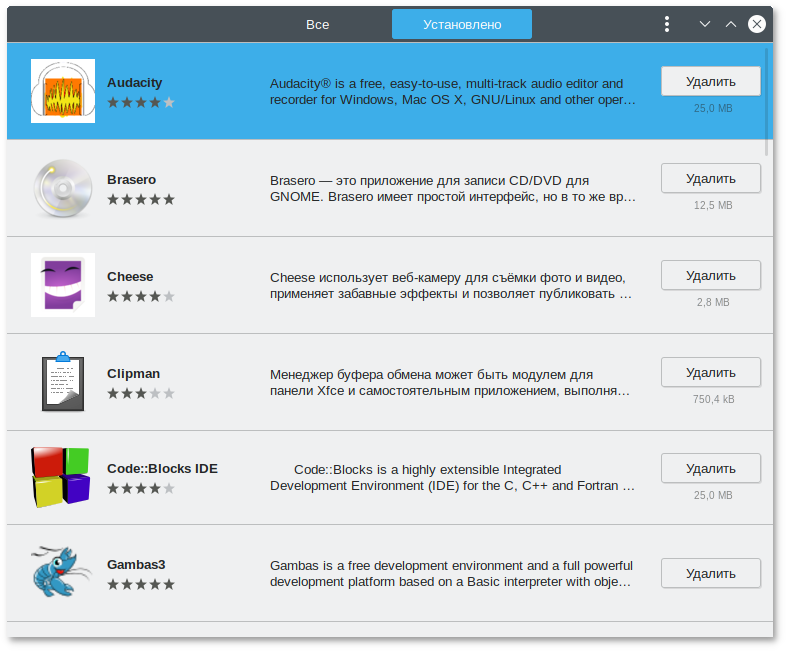This screenshot has width=786, height=651.
Task: Select the Установлено tab
Action: pyautogui.click(x=462, y=24)
